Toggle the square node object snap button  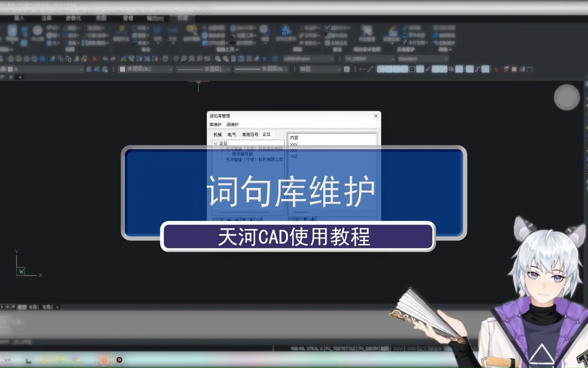click(412, 69)
